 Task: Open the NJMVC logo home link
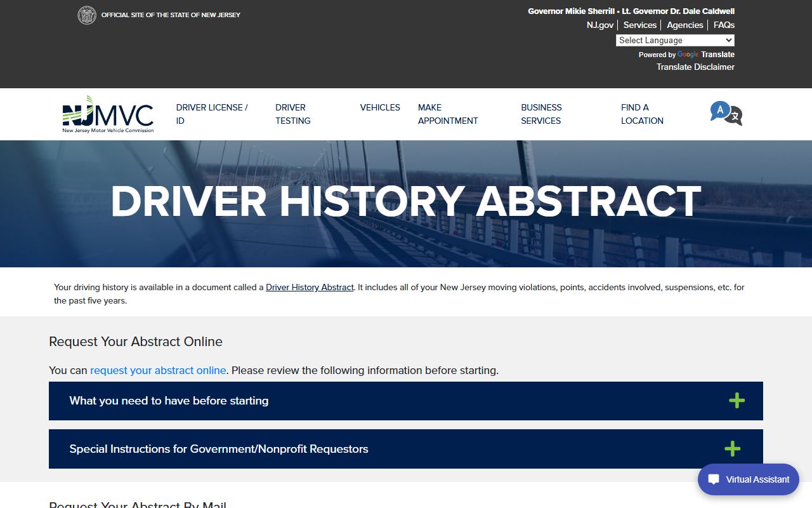[108, 114]
